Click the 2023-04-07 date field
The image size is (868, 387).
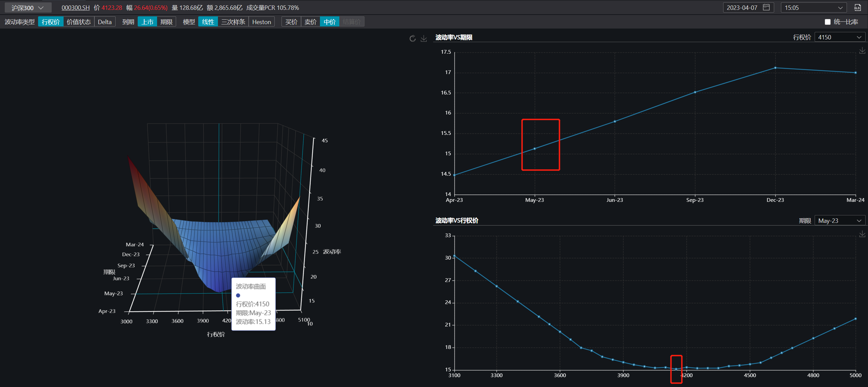[742, 7]
